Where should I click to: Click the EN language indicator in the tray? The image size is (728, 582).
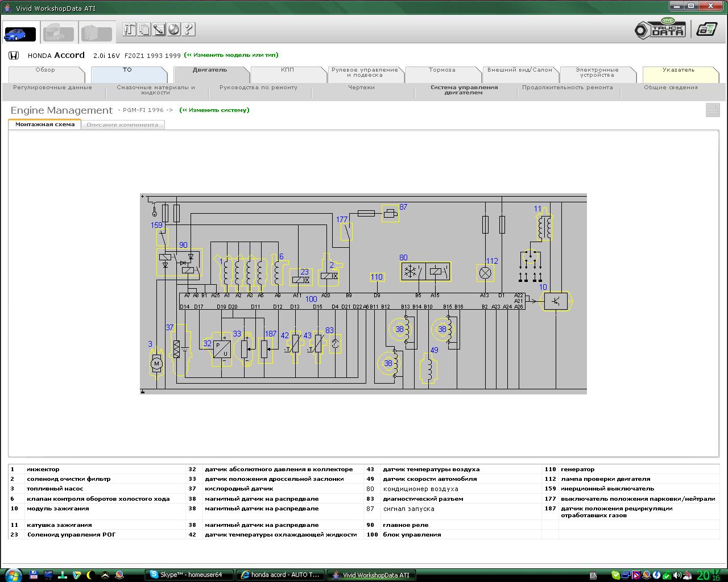click(x=593, y=576)
